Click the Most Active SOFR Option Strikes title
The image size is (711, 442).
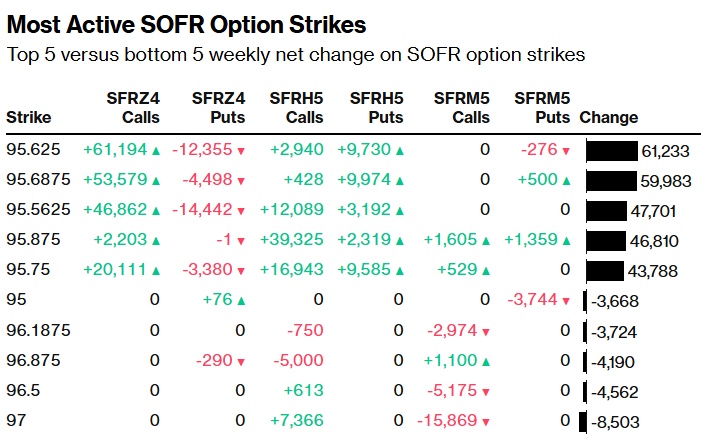coord(186,23)
